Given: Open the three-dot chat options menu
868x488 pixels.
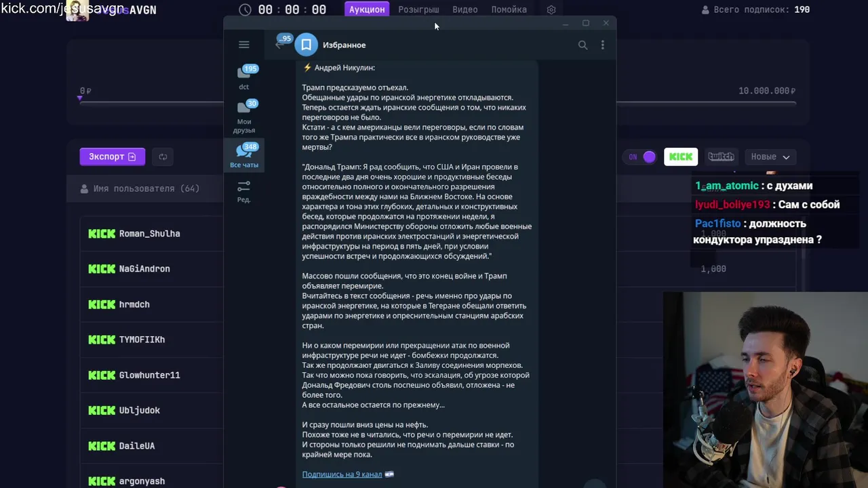Looking at the screenshot, I should pyautogui.click(x=603, y=45).
